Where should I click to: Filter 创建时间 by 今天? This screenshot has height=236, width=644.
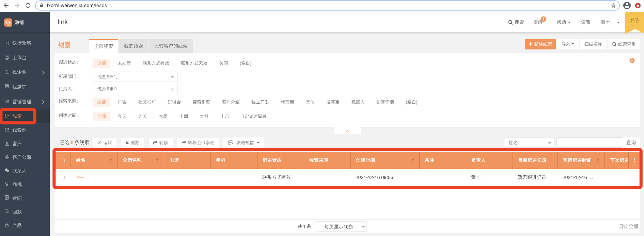122,116
